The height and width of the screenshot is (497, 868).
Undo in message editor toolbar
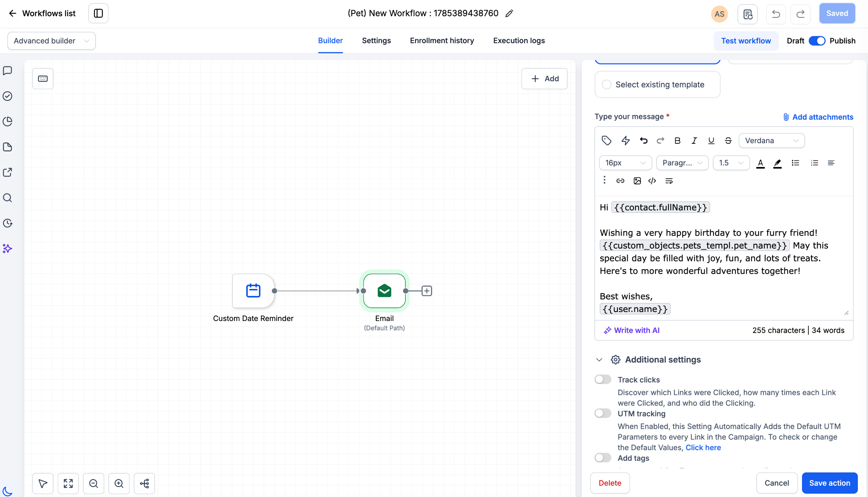pos(643,140)
